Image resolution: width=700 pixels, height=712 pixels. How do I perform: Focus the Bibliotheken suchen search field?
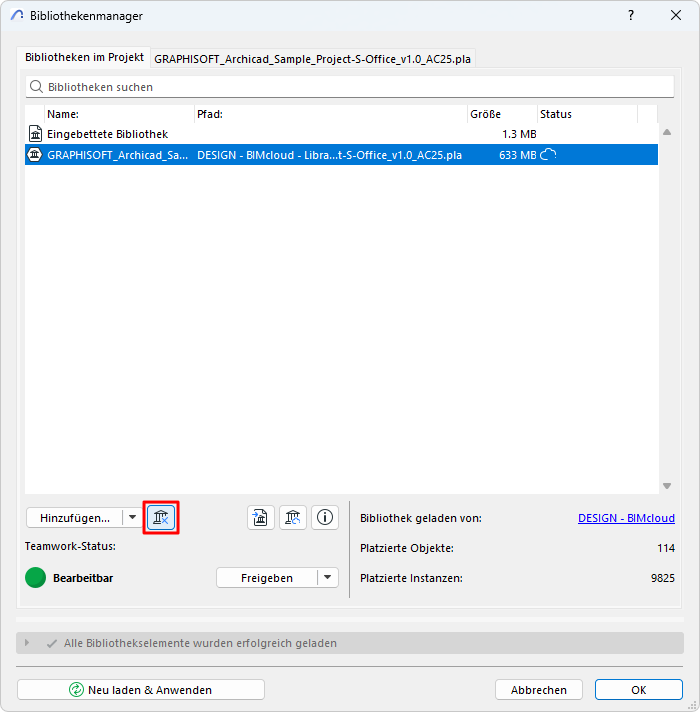point(350,87)
